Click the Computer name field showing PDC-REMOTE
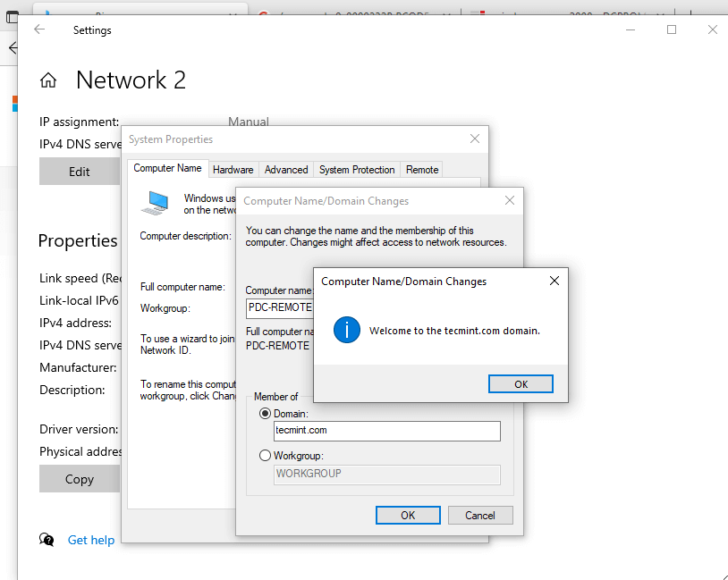Viewport: 728px width, 580px height. tap(280, 308)
